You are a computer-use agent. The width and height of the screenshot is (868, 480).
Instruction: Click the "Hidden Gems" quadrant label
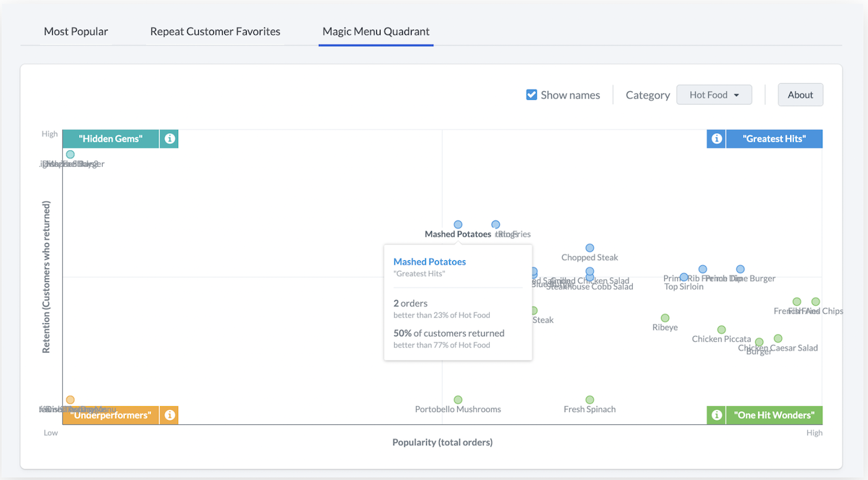coord(111,139)
